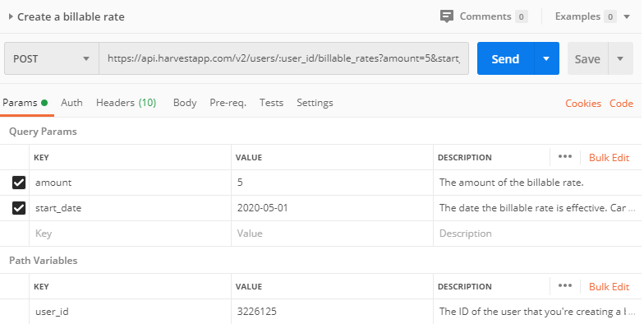Expand the Create a billable rate title arrow
Viewport: 644px width, 324px height.
point(11,16)
